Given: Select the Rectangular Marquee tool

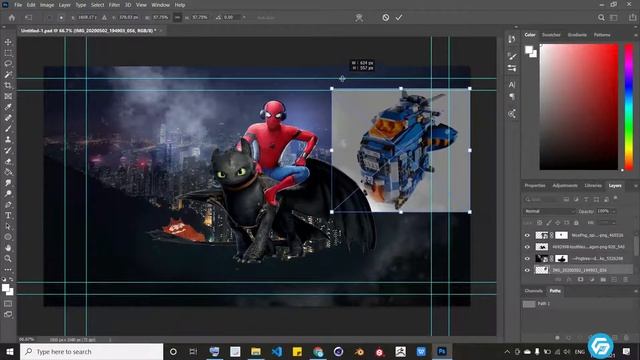Looking at the screenshot, I should (8, 53).
